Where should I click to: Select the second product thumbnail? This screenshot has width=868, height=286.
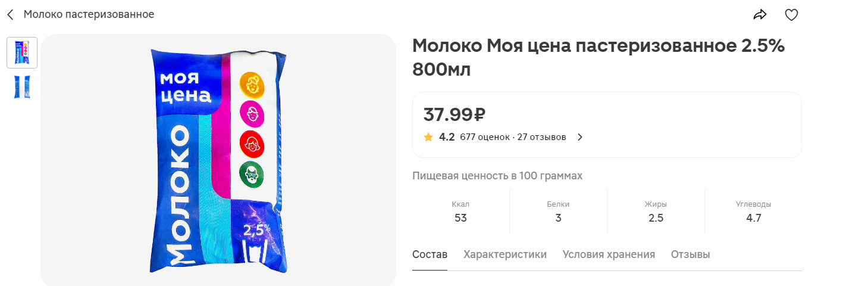tap(22, 87)
